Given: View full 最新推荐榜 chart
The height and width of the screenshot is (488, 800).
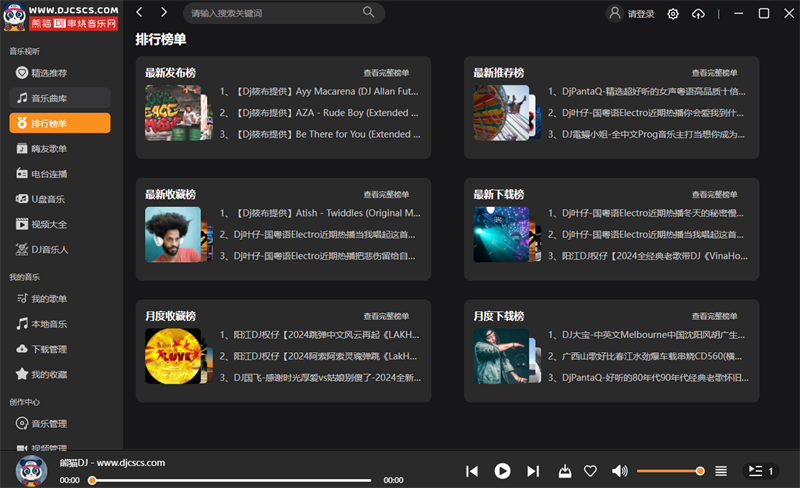Looking at the screenshot, I should click(x=714, y=73).
